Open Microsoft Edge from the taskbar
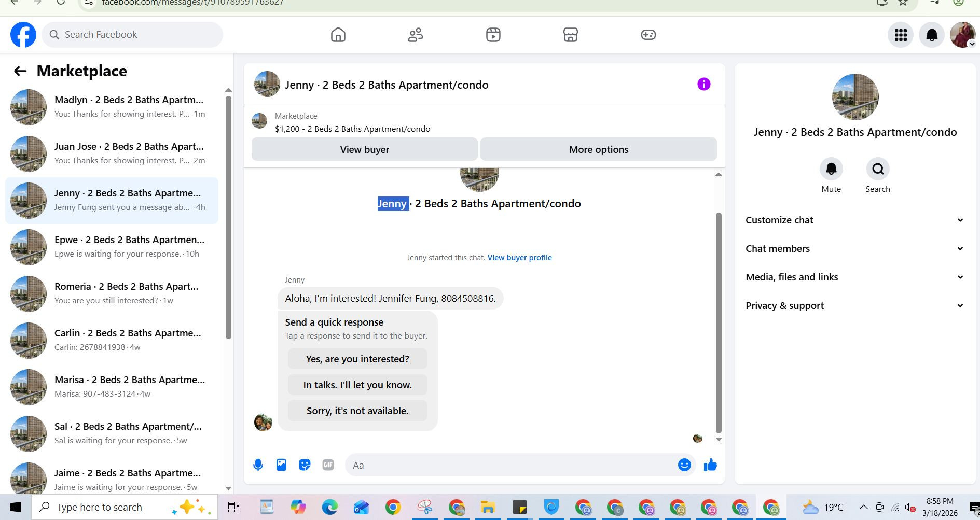This screenshot has width=980, height=520. tap(329, 507)
